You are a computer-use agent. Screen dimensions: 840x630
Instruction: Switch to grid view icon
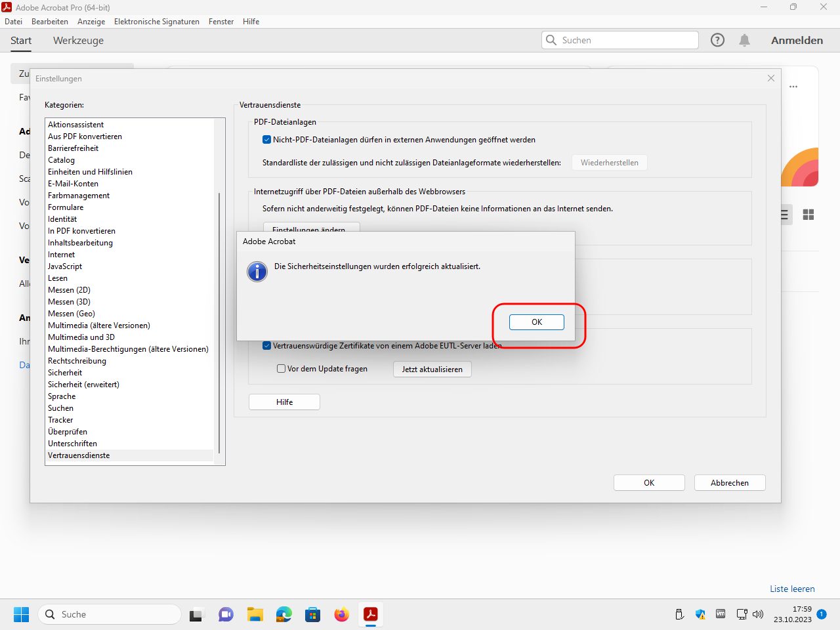808,215
